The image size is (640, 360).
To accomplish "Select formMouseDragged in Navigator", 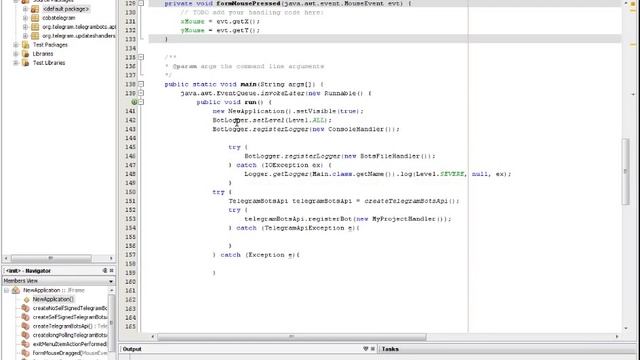I will pyautogui.click(x=70, y=353).
